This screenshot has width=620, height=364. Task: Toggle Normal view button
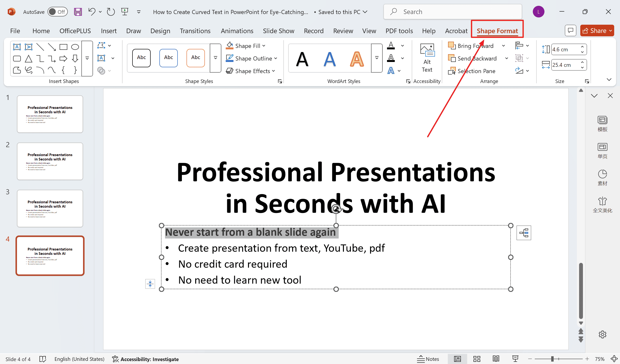tap(457, 359)
